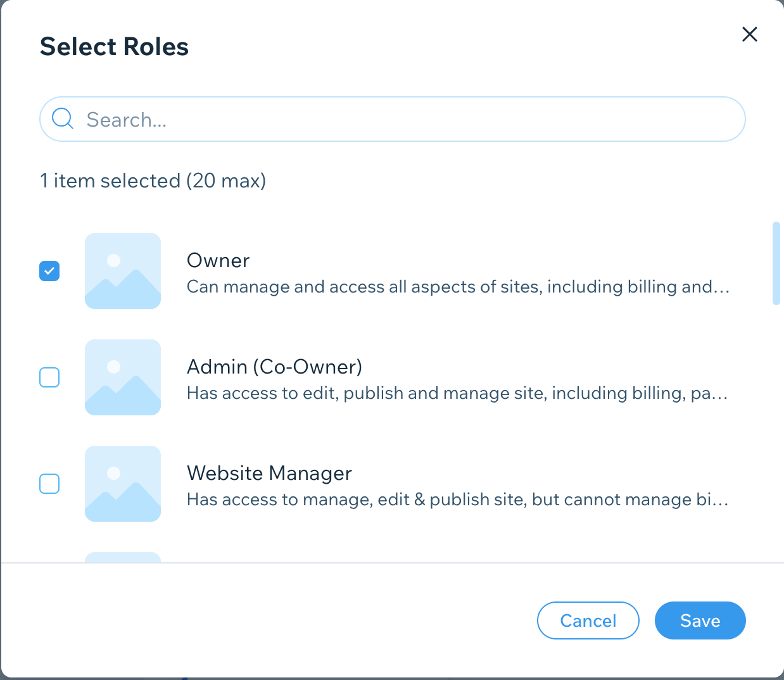Image resolution: width=784 pixels, height=680 pixels.
Task: Click the magnifier icon in the search bar
Action: click(x=63, y=118)
